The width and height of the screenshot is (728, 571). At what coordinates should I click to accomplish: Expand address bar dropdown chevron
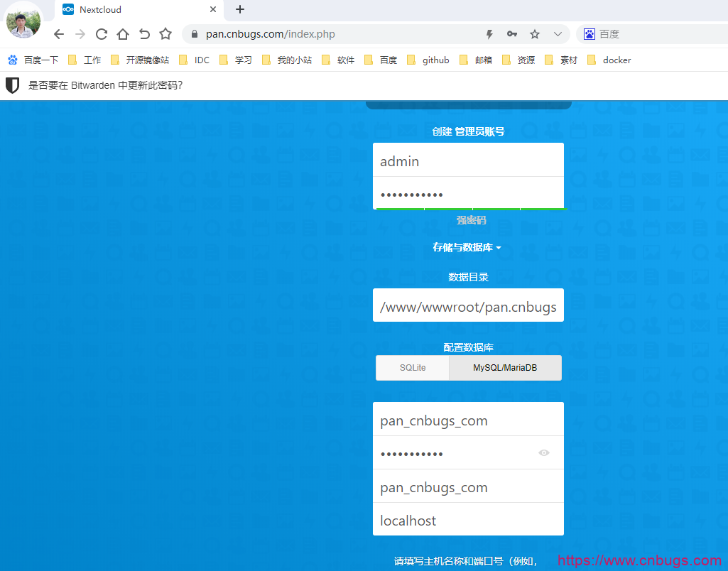click(x=558, y=34)
